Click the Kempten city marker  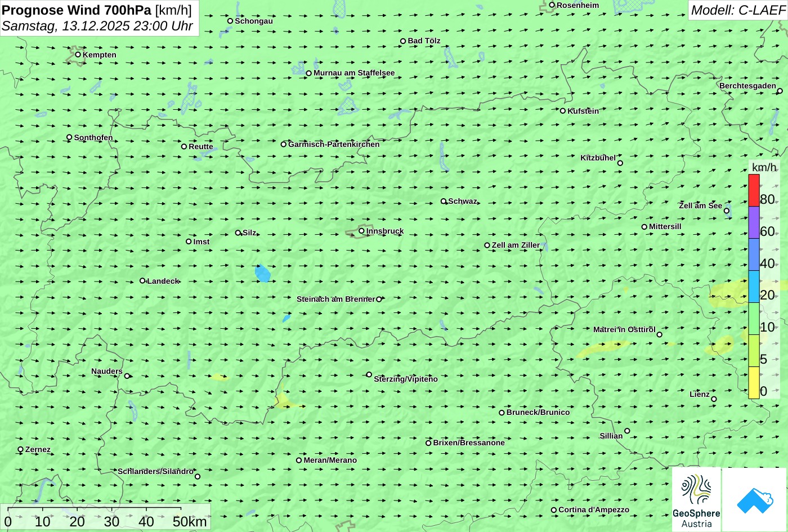(78, 55)
